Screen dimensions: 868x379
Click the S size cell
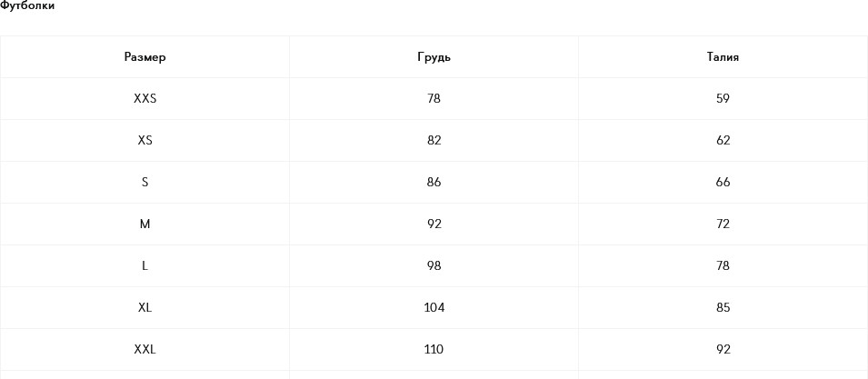coord(145,183)
